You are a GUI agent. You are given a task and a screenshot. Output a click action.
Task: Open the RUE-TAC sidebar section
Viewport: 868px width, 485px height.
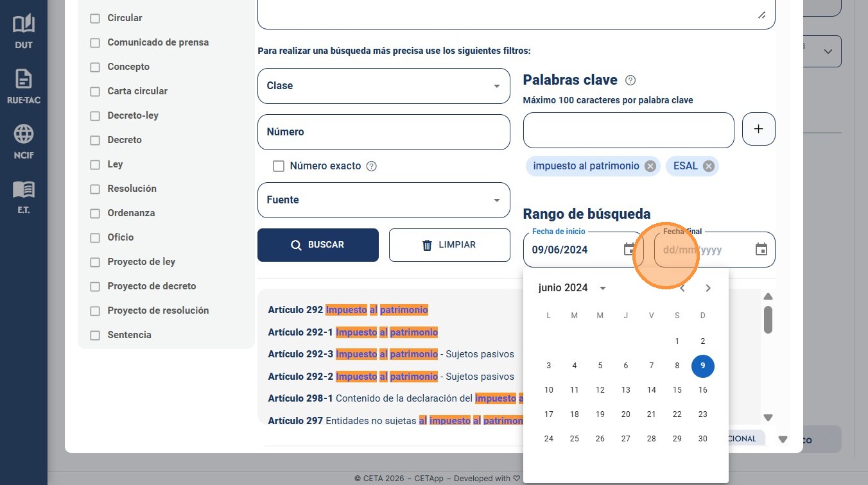(24, 87)
